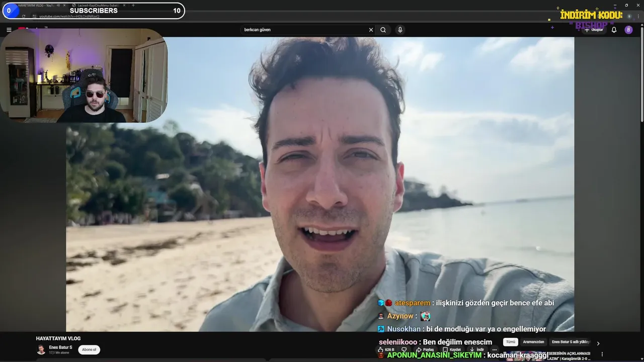Select the Tümü filter chip
This screenshot has height=362, width=644.
click(x=511, y=342)
